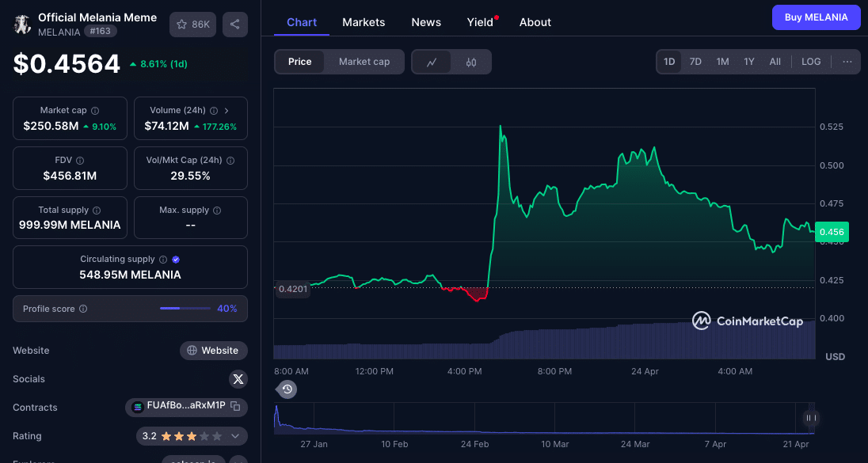Click the range selector pause handle
Image resolution: width=868 pixels, height=463 pixels.
point(811,418)
